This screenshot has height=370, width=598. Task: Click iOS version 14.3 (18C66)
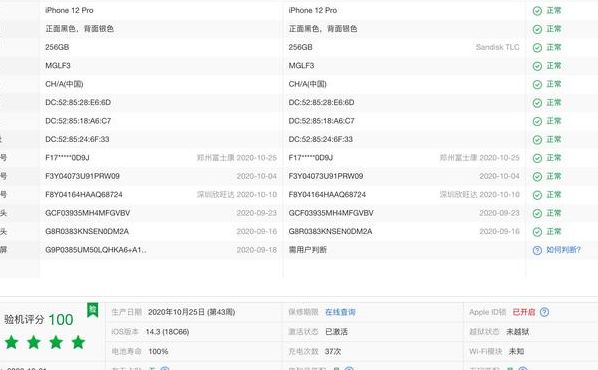[167, 332]
